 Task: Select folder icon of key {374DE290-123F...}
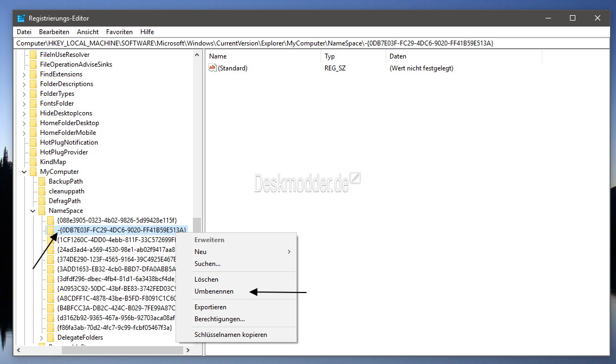[51, 259]
